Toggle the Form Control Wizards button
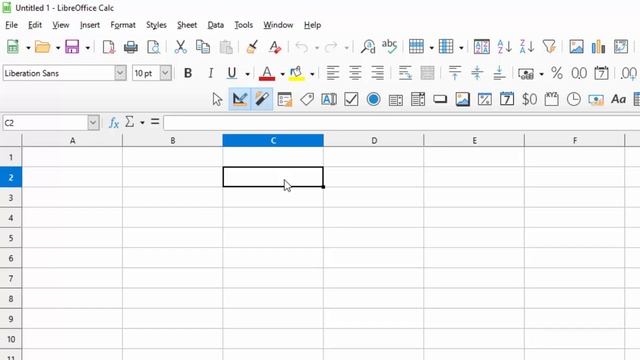The width and height of the screenshot is (640, 360). click(x=262, y=99)
